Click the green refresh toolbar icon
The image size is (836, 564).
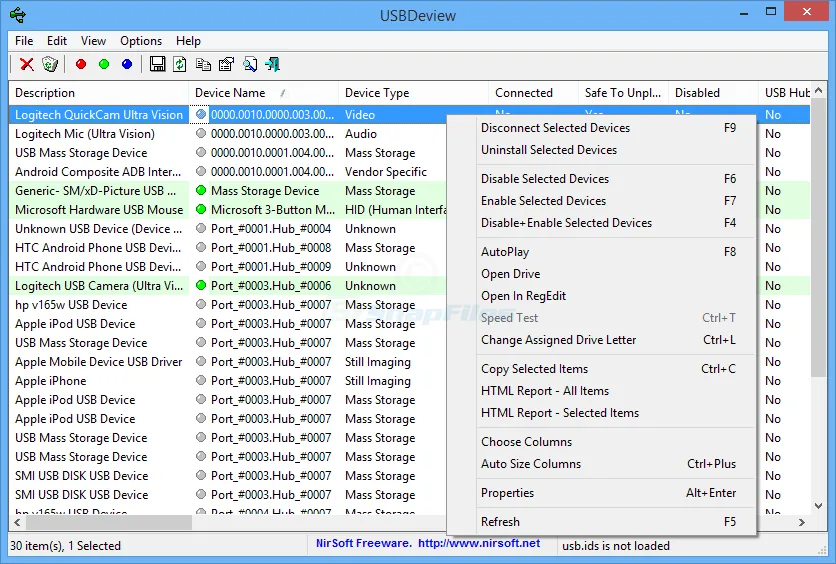(180, 64)
